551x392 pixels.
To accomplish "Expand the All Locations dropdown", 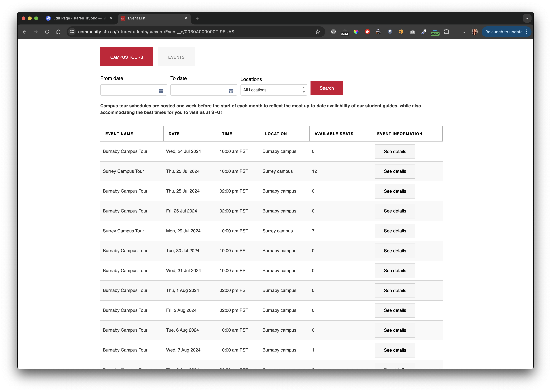I will 274,90.
